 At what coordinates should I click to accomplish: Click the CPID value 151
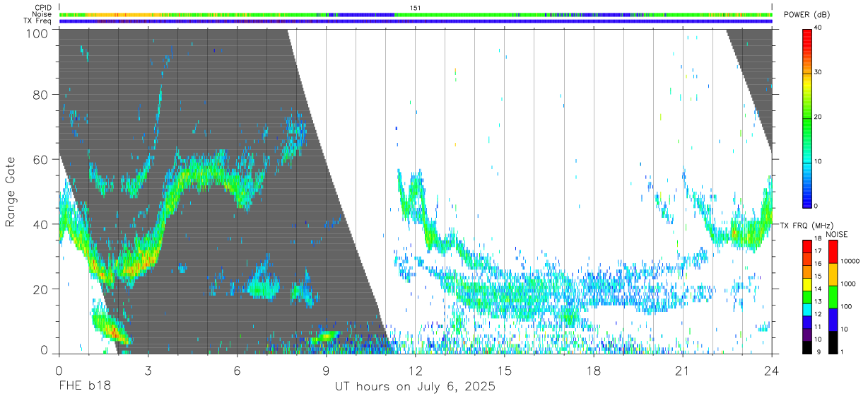point(416,8)
